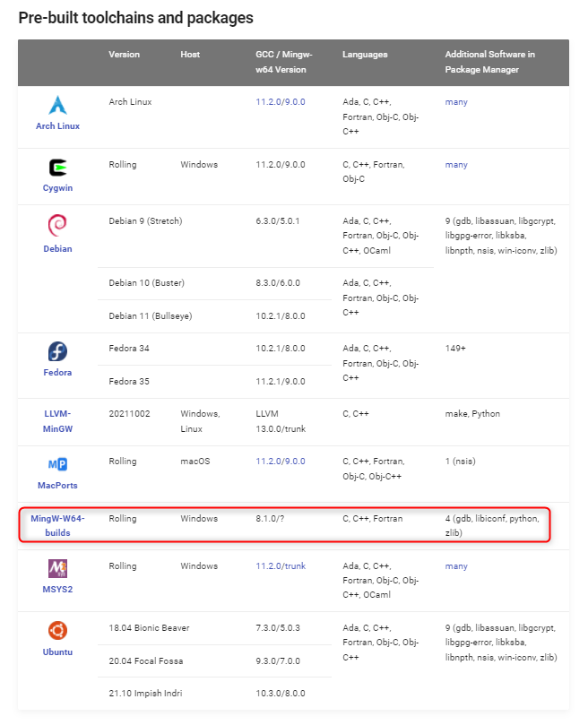Click the Fedora logo icon
The image size is (588, 725).
click(x=58, y=351)
